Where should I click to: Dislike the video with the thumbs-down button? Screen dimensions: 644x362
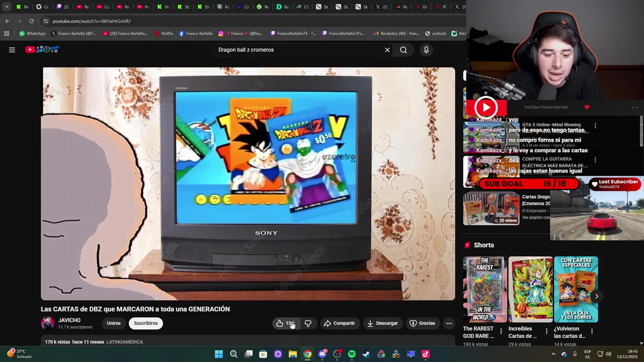(x=308, y=323)
